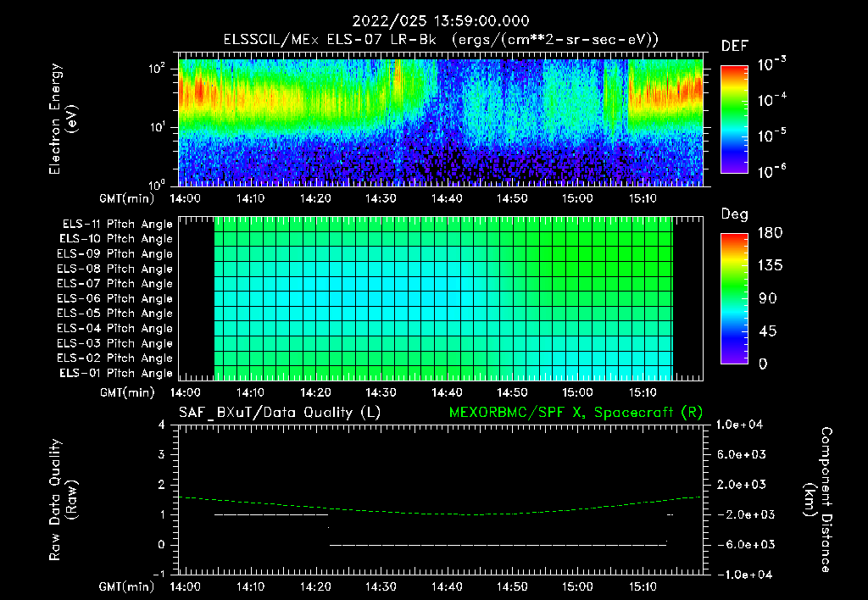Screen dimensions: 868x600
Task: Click 14:30 tick on spectrogram time axis
Action: [381, 198]
